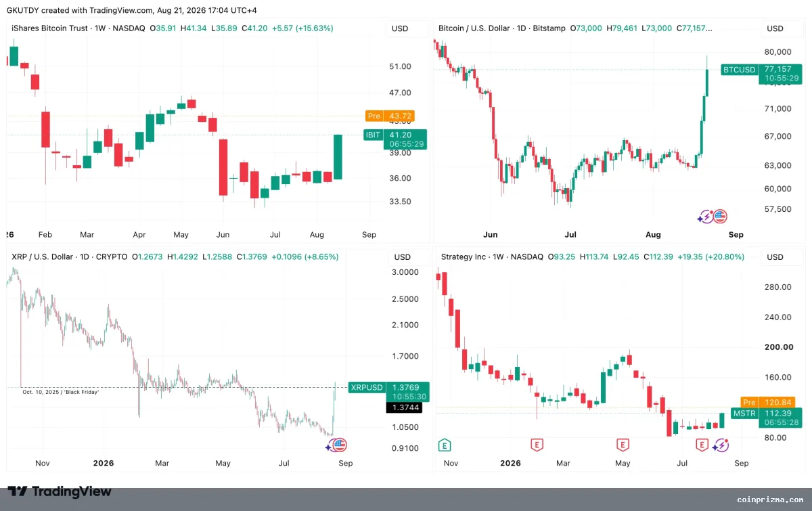Click the red earnings E marker above the Jul label on the Strategy chart
Viewport: 812px width, 511px height.
pos(704,445)
